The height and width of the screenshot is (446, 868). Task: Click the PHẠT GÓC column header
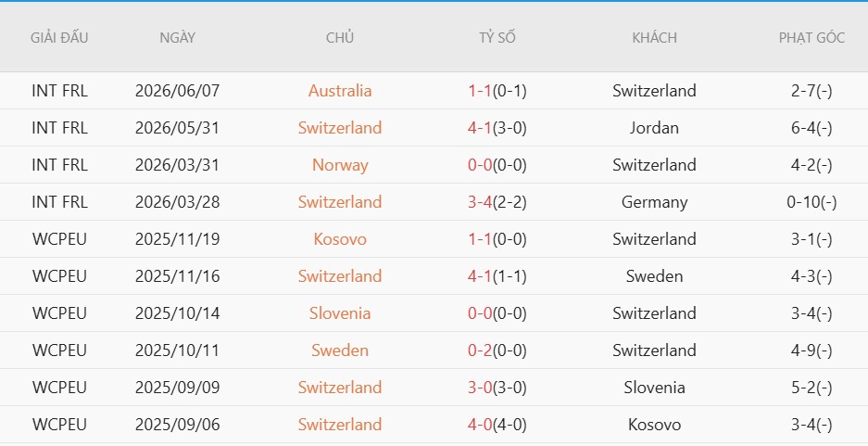(x=811, y=37)
